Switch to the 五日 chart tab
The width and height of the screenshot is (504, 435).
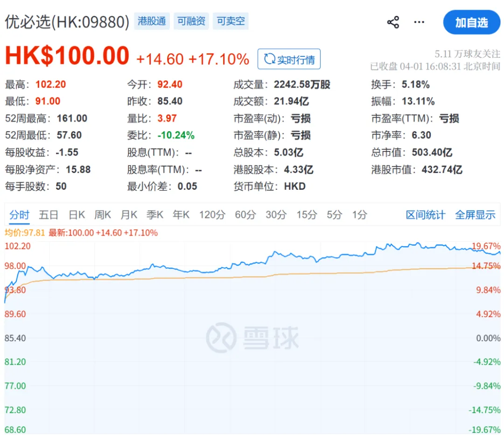49,214
